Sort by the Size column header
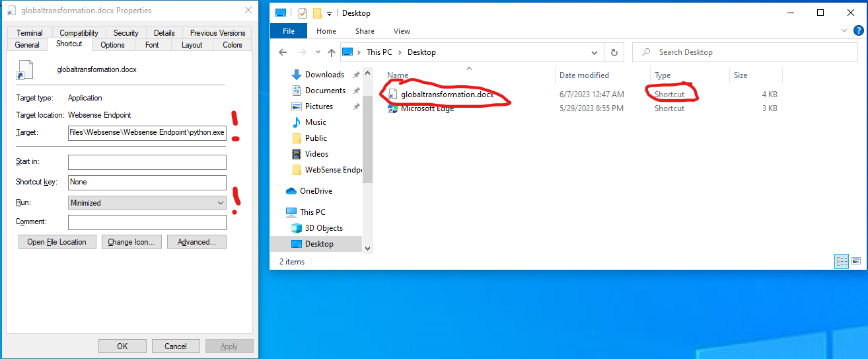This screenshot has height=359, width=868. pyautogui.click(x=741, y=75)
